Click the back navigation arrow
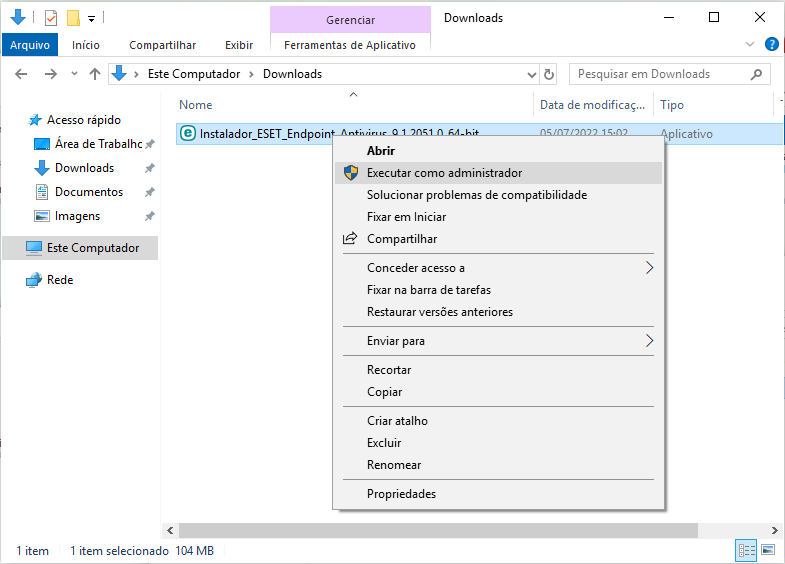Viewport: 785px width, 564px height. pos(20,74)
